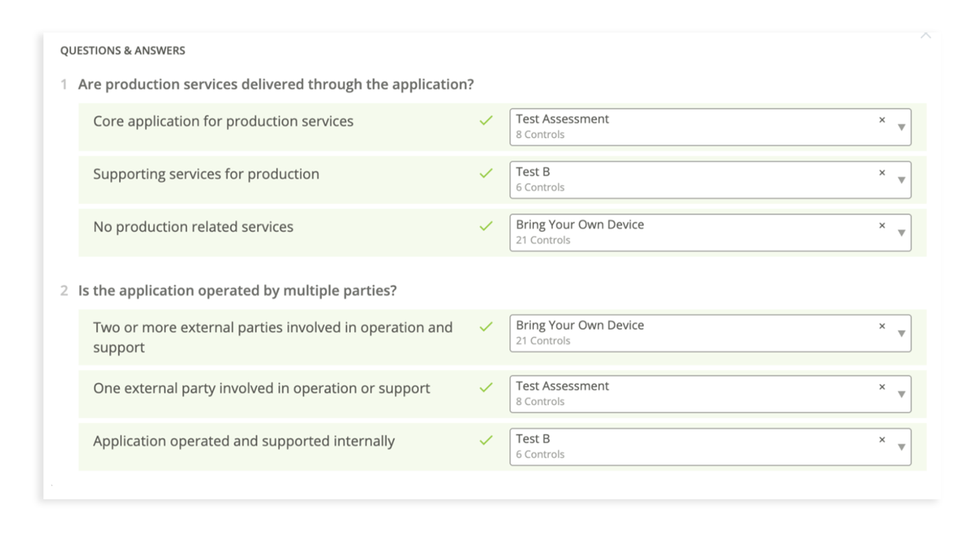Image resolution: width=980 pixels, height=533 pixels.
Task: Toggle checkmark for One external party involved
Action: (x=485, y=388)
